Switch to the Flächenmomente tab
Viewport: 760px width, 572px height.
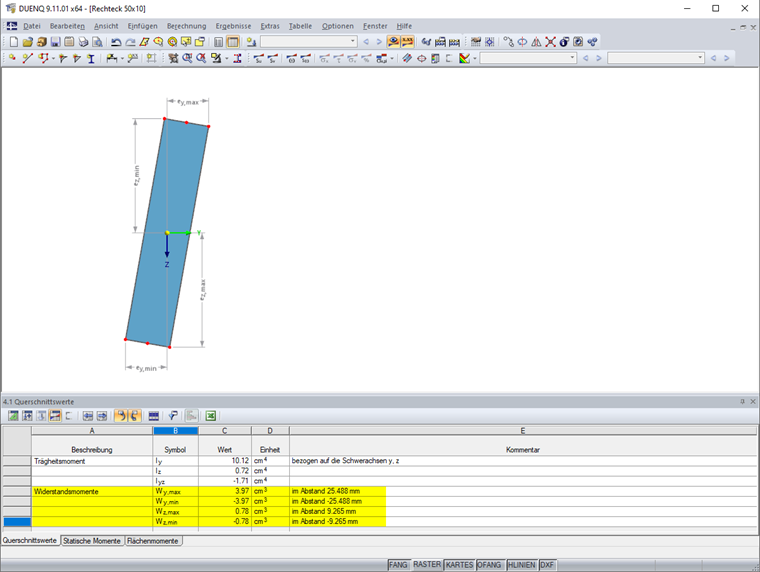point(153,541)
